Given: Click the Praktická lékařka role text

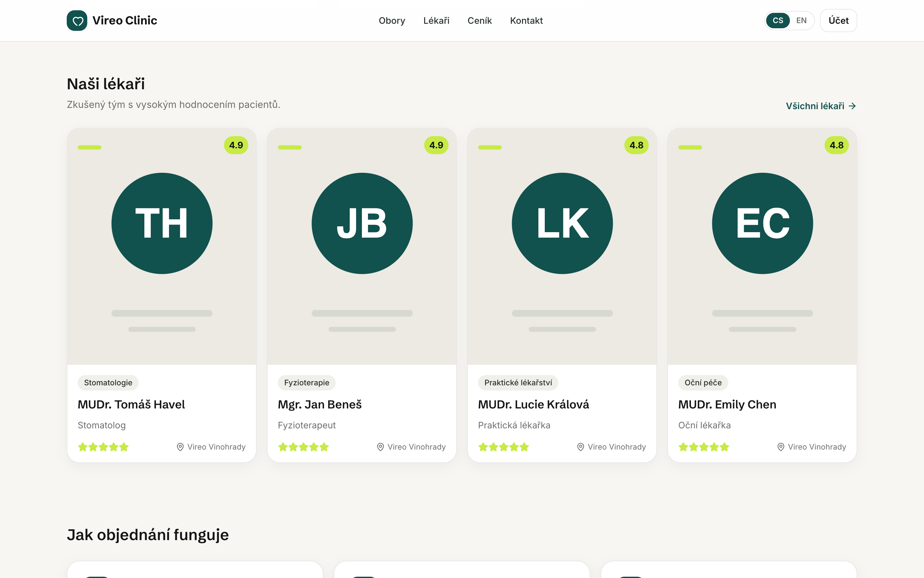Looking at the screenshot, I should click(x=514, y=425).
